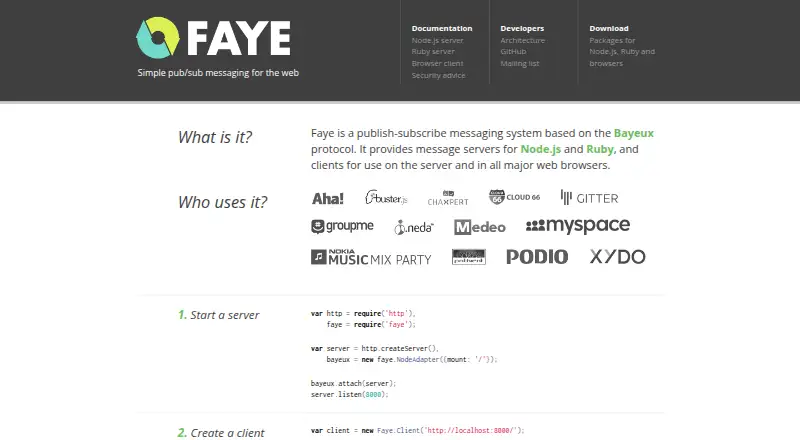Click the FAYE wordmark in header
This screenshot has height=440, width=800.
click(239, 38)
